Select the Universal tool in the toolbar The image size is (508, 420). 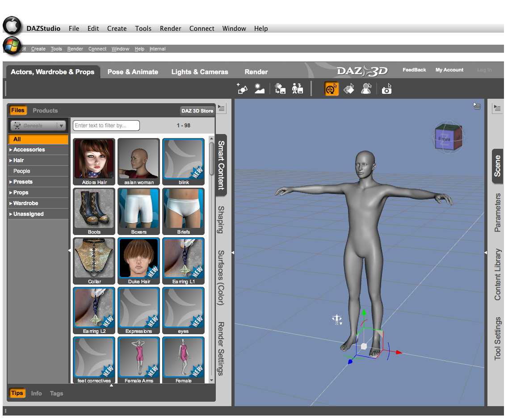click(331, 89)
